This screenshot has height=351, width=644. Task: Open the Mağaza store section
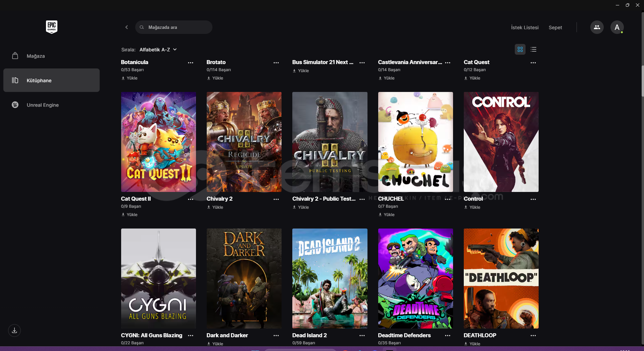pyautogui.click(x=51, y=56)
